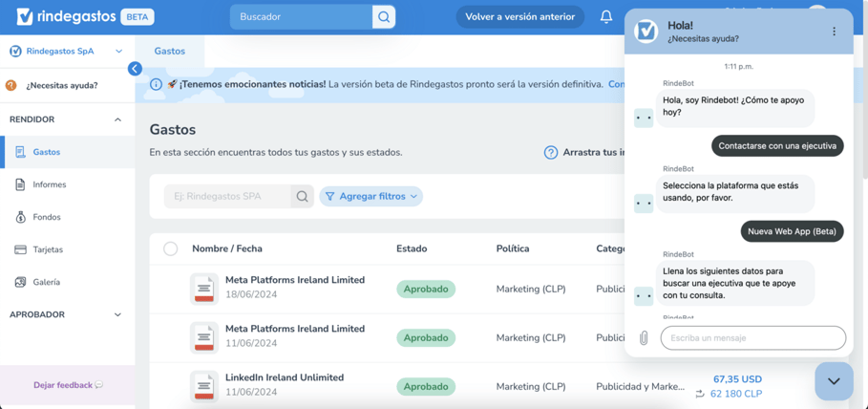Click the currency conversion arrows near 62 180 CLP
868x409 pixels.
coord(700,394)
